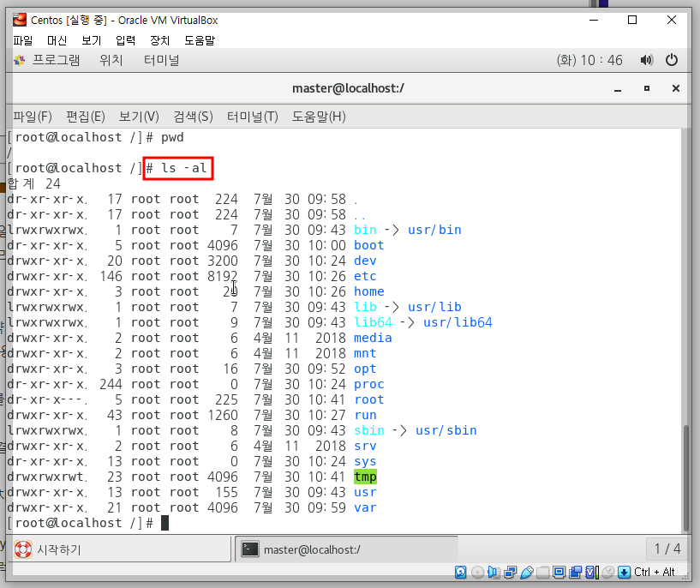Click the master@localhost:/ taskbar button
The height and width of the screenshot is (588, 700).
pos(346,549)
